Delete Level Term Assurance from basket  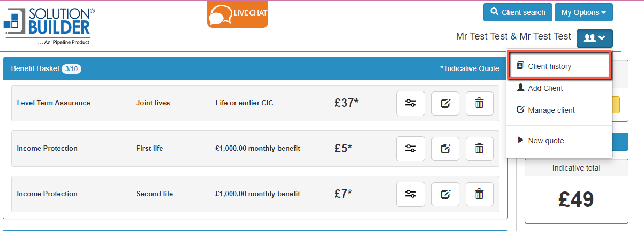pyautogui.click(x=480, y=103)
